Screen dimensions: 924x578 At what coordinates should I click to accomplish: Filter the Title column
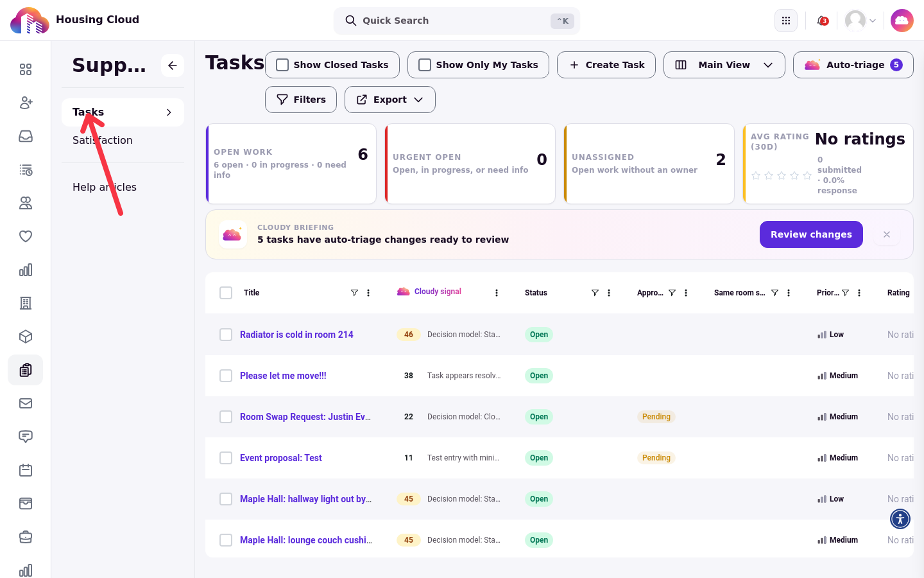[354, 293]
